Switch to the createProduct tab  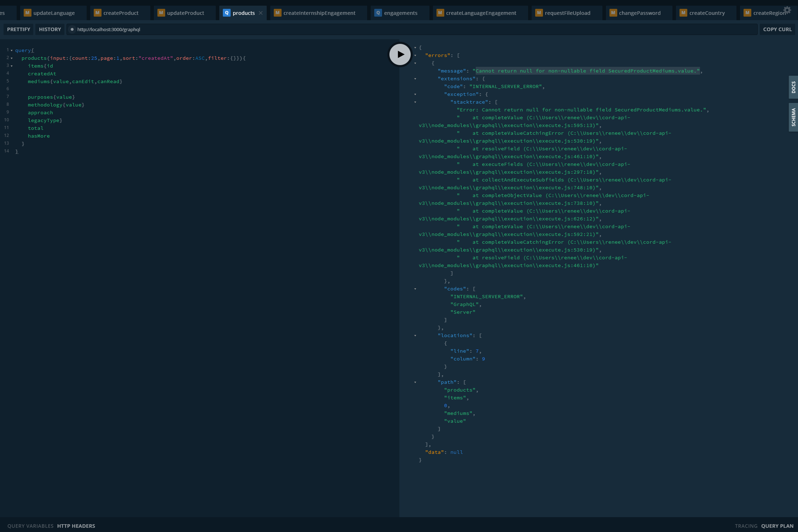coord(120,13)
